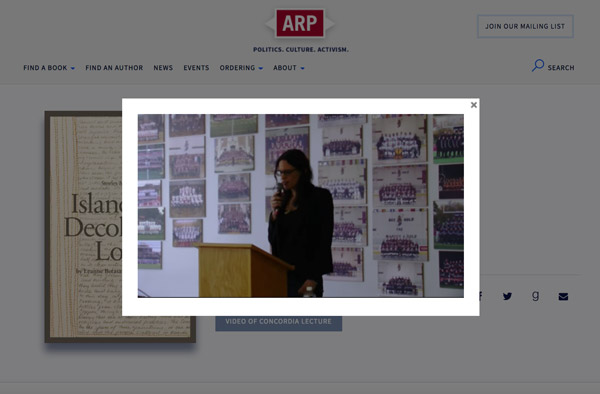Screen dimensions: 600x394
Task: Click Video of Concordia Lecture button
Action: (279, 322)
